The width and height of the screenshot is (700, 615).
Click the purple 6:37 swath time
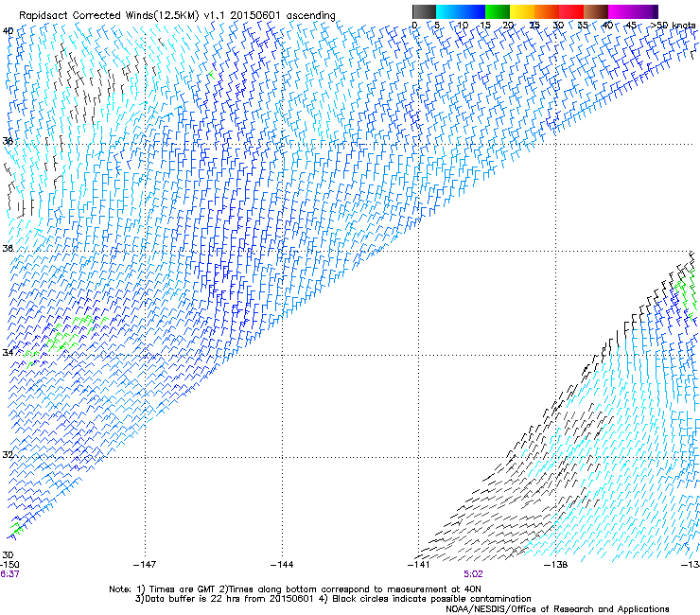tap(9, 574)
